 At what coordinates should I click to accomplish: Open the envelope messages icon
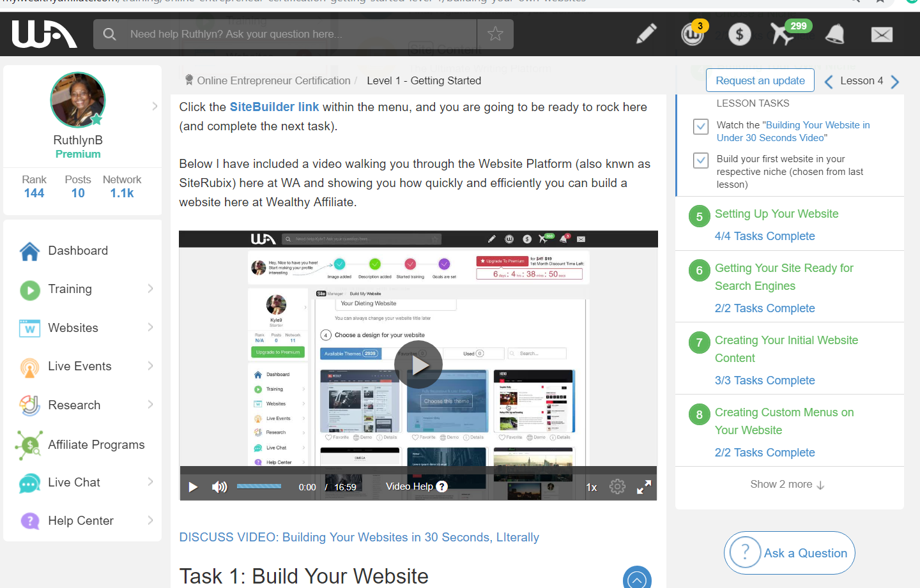tap(882, 34)
